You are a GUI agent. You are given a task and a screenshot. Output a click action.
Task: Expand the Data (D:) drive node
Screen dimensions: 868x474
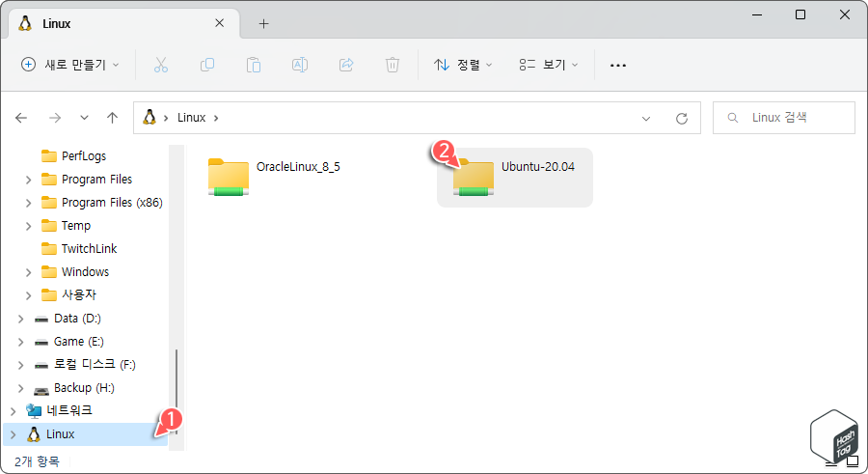pyautogui.click(x=20, y=319)
